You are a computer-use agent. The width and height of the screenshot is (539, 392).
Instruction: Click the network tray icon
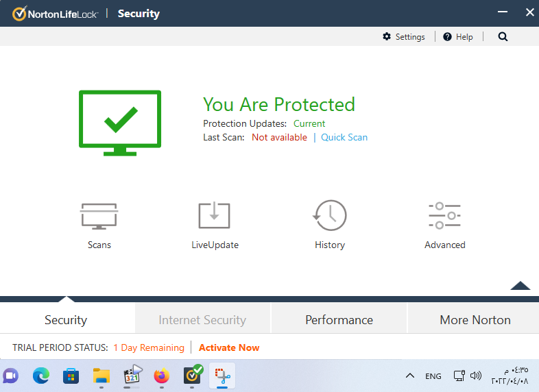coord(459,376)
